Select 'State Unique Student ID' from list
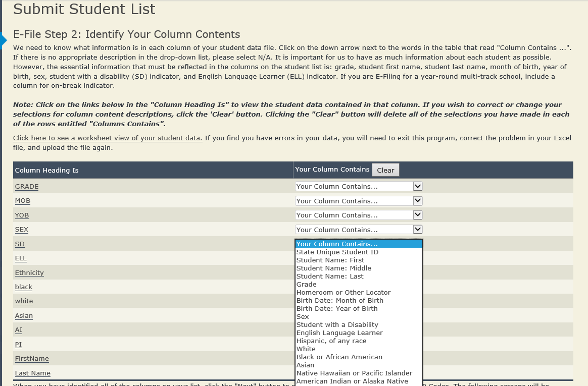588x386 pixels. click(337, 252)
